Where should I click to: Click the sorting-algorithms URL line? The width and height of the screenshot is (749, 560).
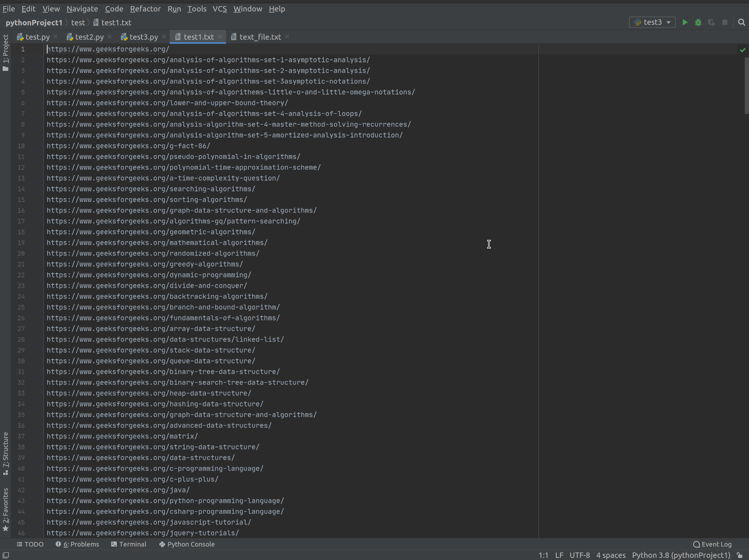tap(147, 200)
